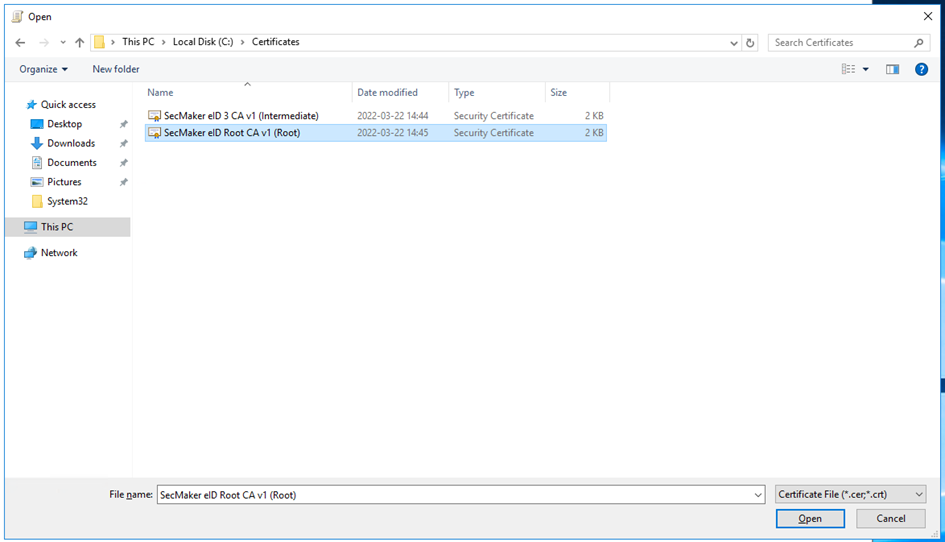Expand the chevron after Local Disk (C:)
This screenshot has width=945, height=542.
[x=242, y=42]
